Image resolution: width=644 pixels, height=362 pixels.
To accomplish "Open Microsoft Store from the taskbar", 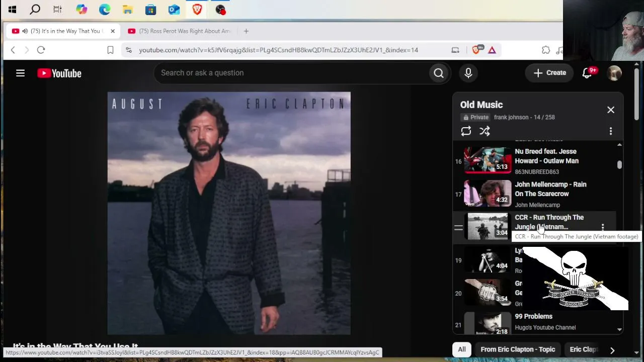I will click(150, 9).
